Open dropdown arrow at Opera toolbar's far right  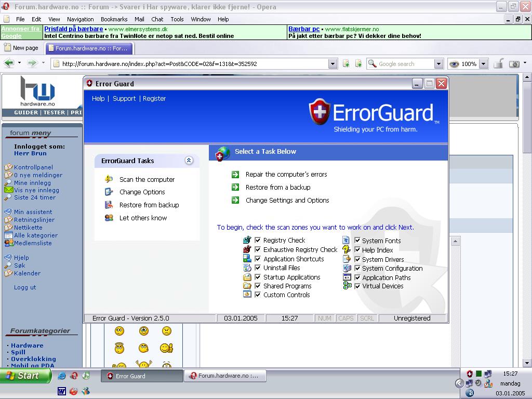pyautogui.click(x=525, y=63)
